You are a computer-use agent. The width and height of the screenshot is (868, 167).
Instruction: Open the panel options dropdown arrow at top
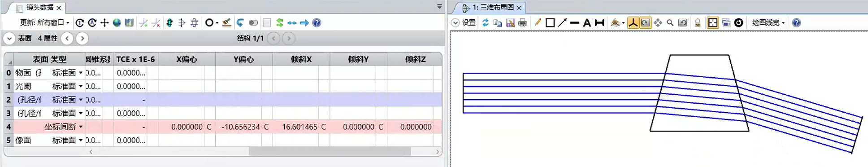[439, 6]
